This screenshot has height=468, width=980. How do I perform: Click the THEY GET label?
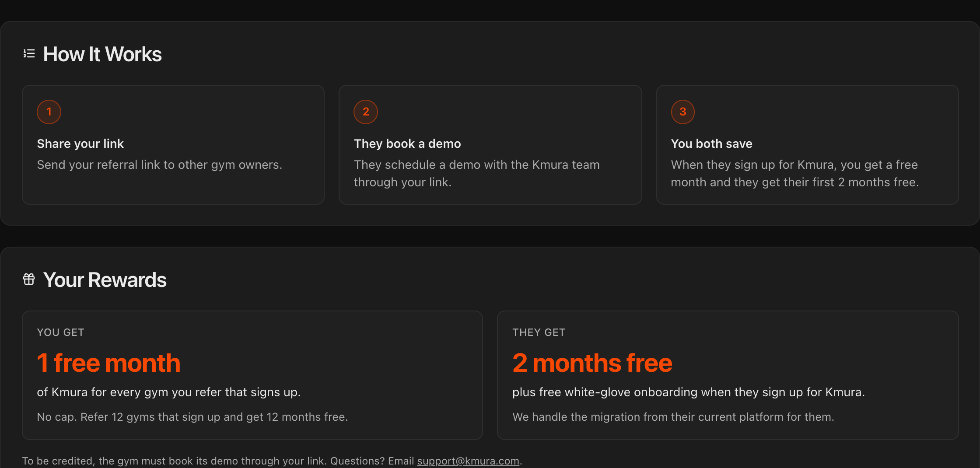coord(539,332)
